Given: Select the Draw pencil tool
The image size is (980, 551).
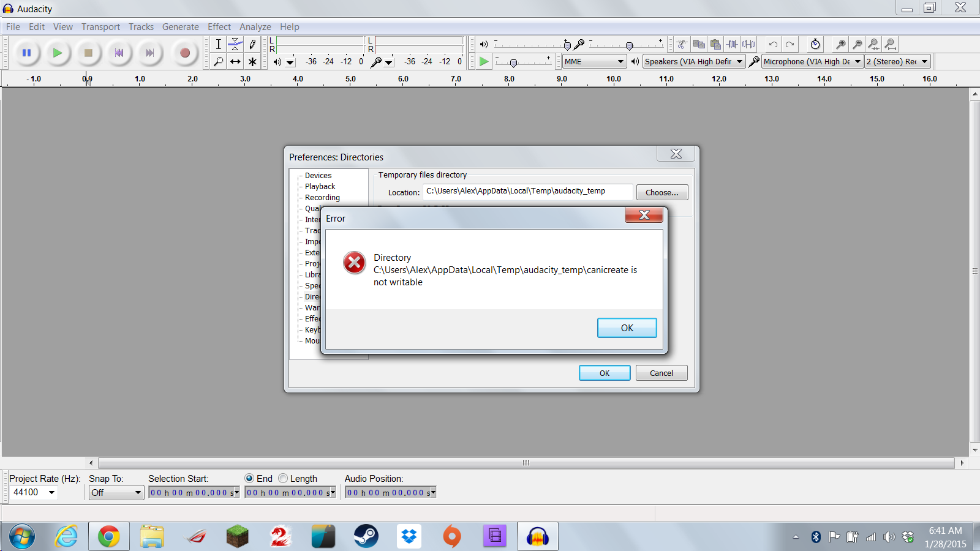Looking at the screenshot, I should [252, 44].
